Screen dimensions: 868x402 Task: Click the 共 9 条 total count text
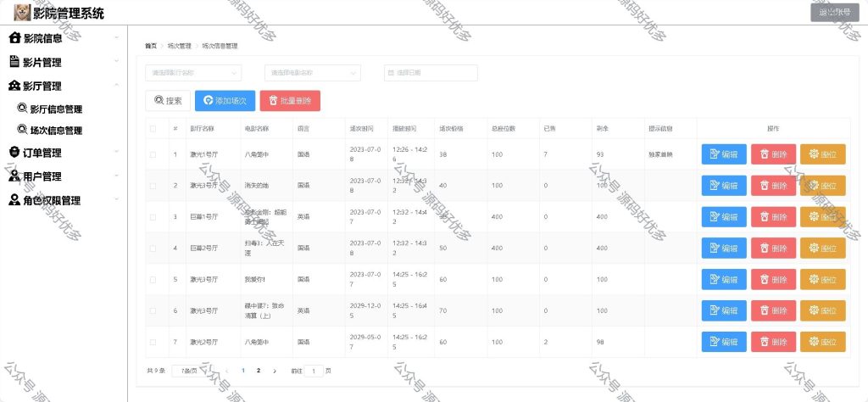click(156, 371)
